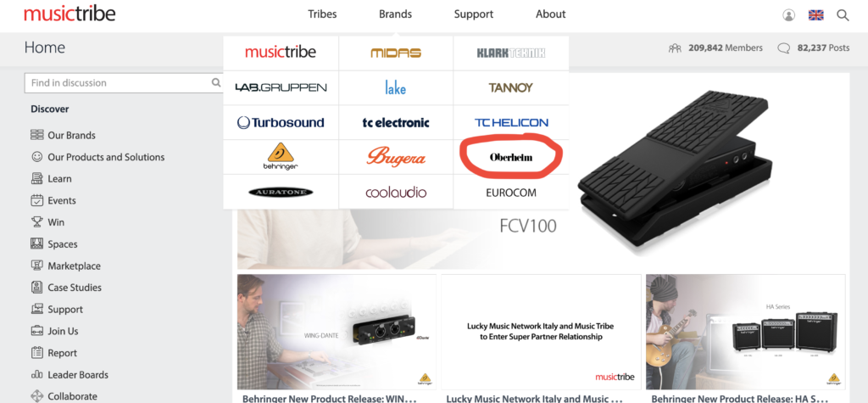Select Midas from the Brands dropdown

click(396, 53)
